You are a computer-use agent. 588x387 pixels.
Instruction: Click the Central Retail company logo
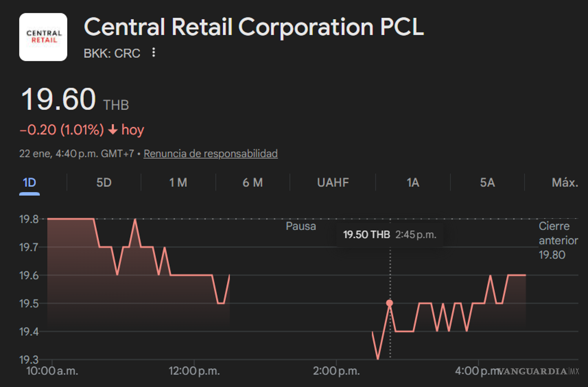(43, 37)
